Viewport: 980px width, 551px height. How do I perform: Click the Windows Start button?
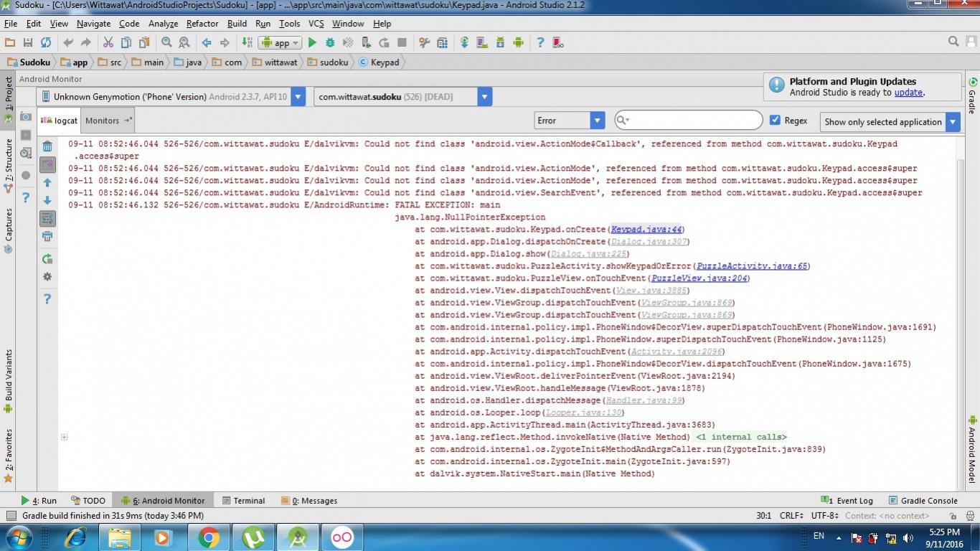click(x=18, y=537)
